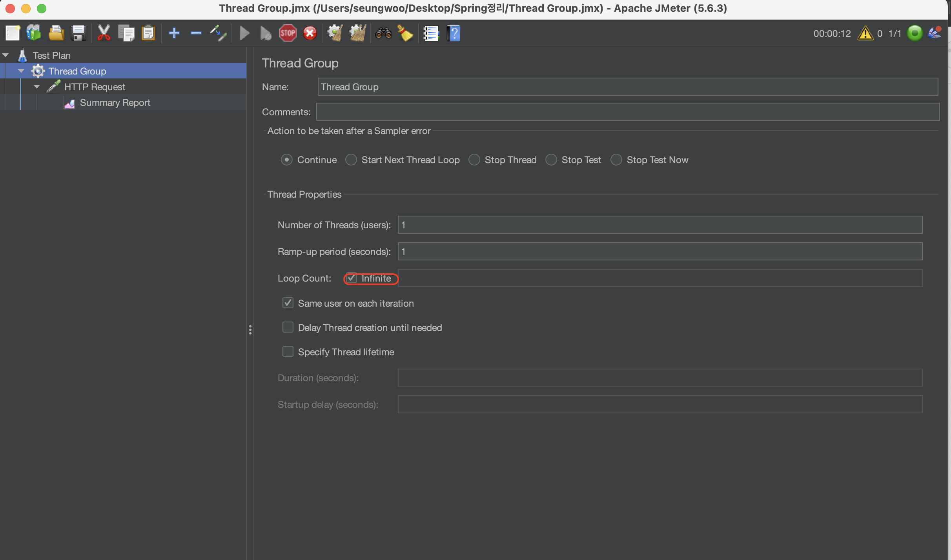Screen dimensions: 951x560
Task: Uncheck the Infinite loop count checkbox
Action: [x=352, y=278]
